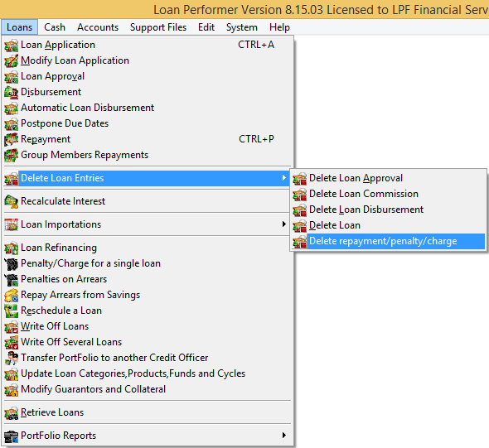Viewport: 489px width, 448px height.
Task: Click the Repay Arrears from Savings icon
Action: 12,295
